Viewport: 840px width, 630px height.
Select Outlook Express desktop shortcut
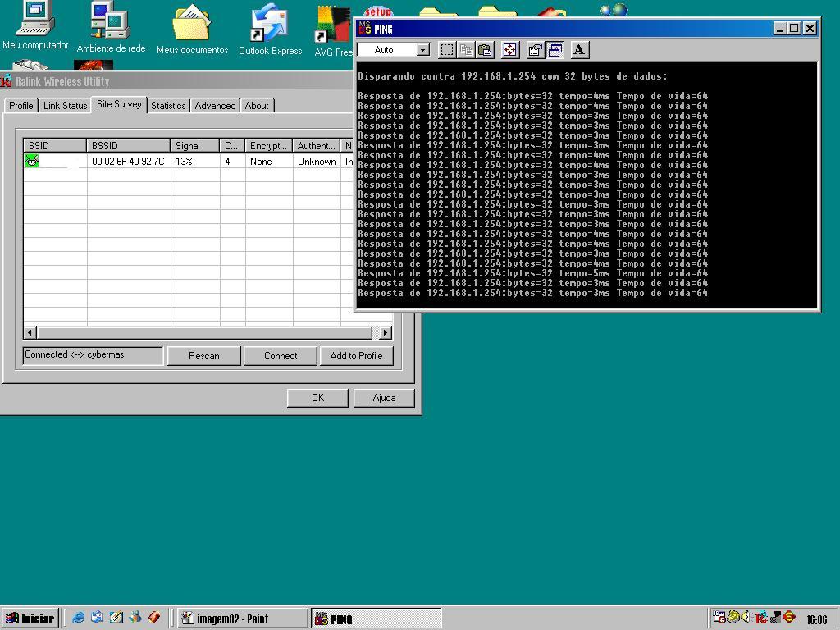click(271, 30)
